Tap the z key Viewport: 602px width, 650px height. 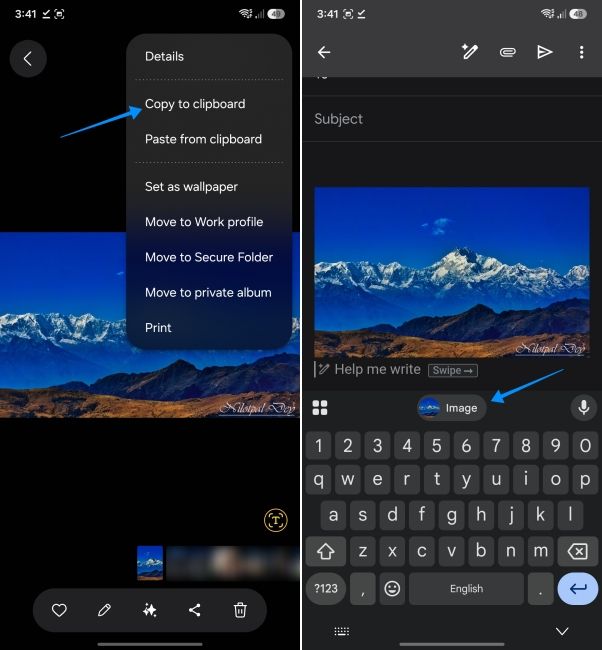(x=363, y=551)
